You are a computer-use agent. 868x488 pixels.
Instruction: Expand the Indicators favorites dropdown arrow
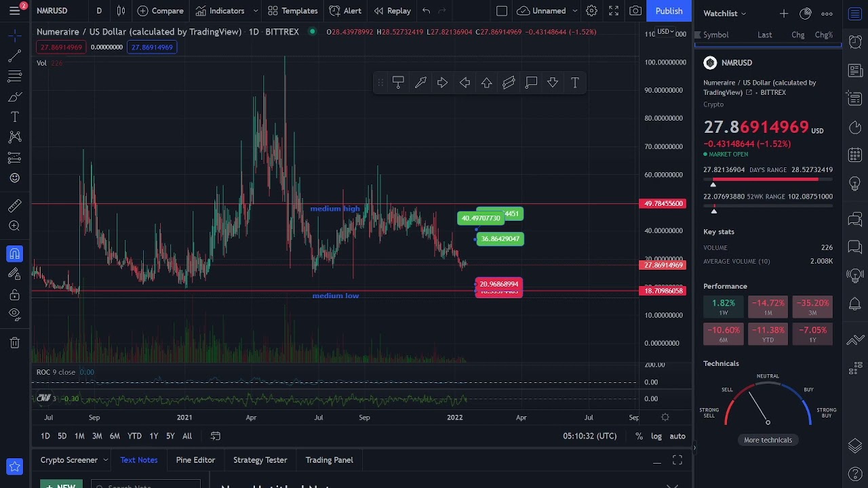256,11
